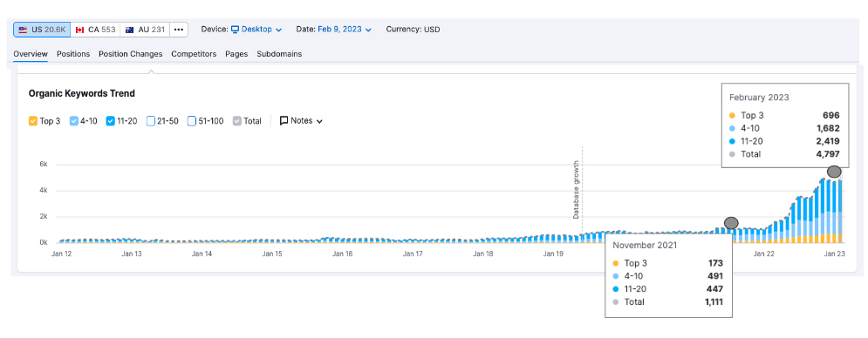Uncheck the Top 3 checkbox
This screenshot has height=338, width=868.
click(32, 120)
